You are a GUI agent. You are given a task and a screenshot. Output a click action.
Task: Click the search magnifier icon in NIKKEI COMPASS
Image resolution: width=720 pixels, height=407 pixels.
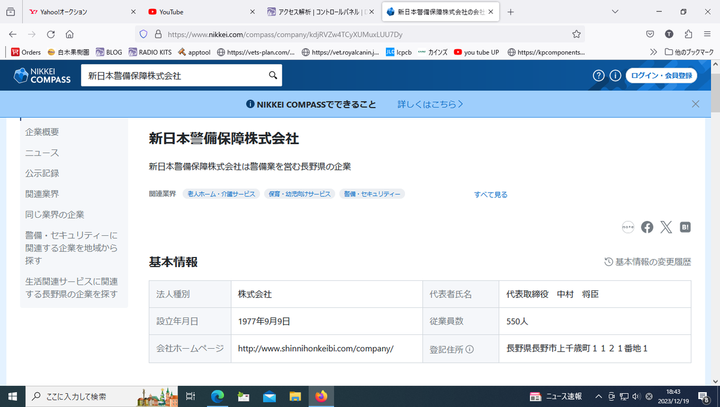(273, 75)
